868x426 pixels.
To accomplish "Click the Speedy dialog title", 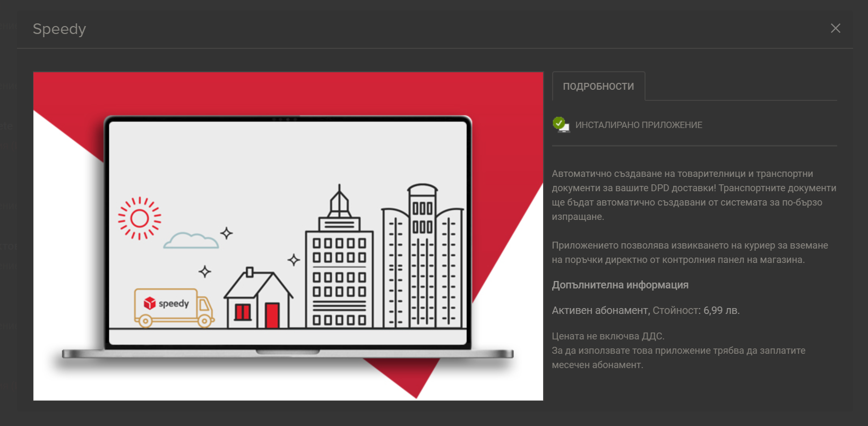I will [x=59, y=29].
